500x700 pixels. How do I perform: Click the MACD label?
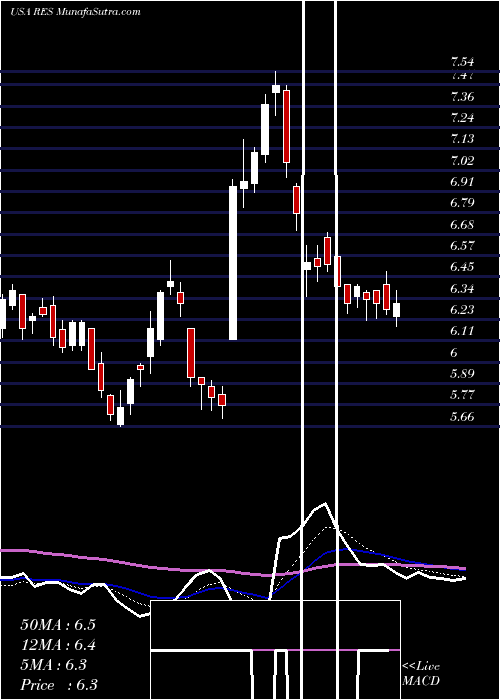pyautogui.click(x=421, y=681)
